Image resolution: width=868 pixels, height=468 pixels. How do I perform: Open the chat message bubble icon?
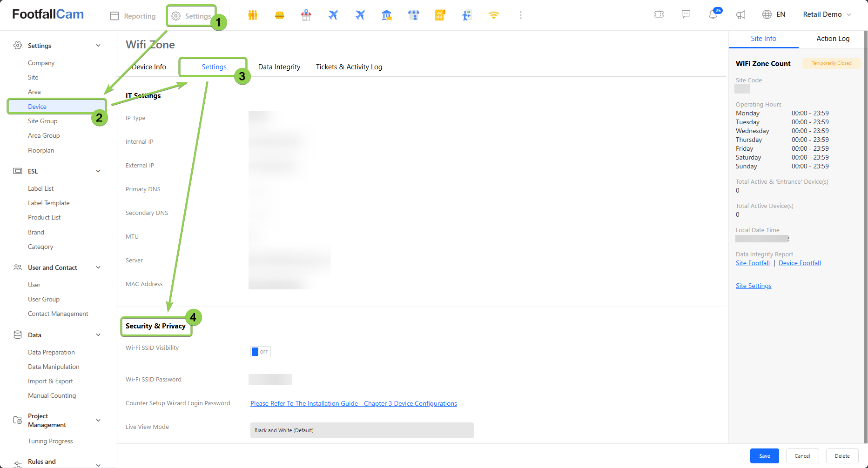pyautogui.click(x=686, y=14)
